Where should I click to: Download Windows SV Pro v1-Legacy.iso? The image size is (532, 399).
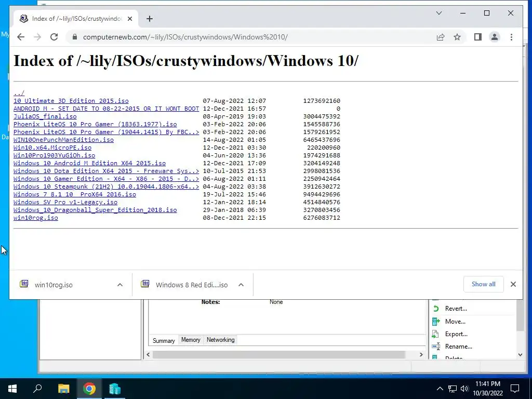[65, 202]
